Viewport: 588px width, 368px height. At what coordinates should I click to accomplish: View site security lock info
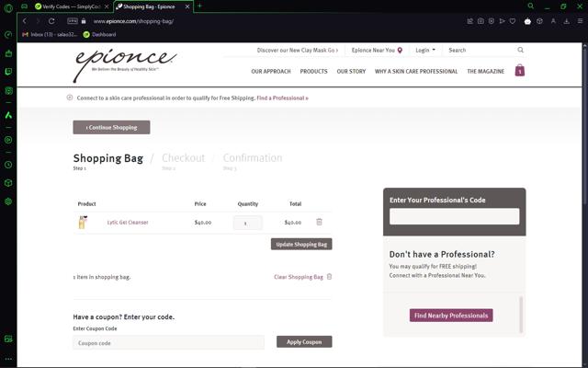pyautogui.click(x=84, y=21)
